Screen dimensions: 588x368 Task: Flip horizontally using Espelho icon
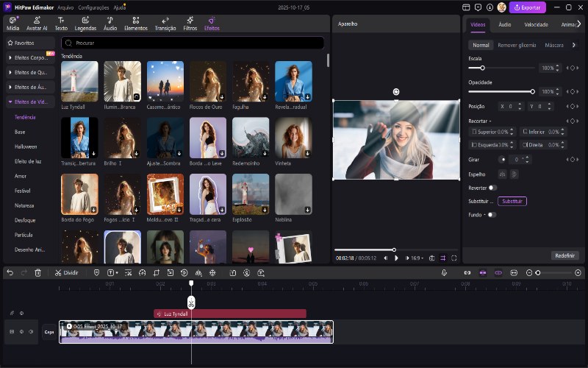[x=502, y=174]
